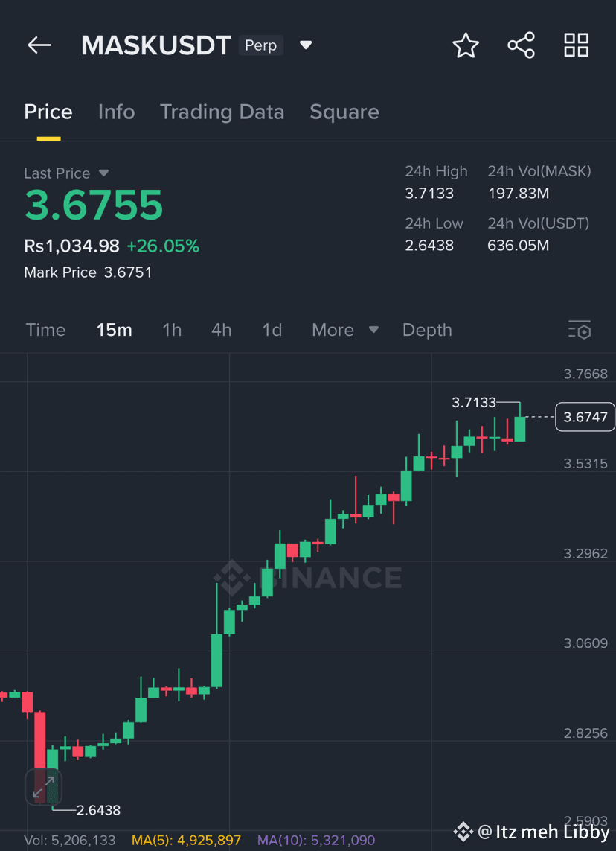Expand the More timeframe dropdown
This screenshot has width=616, height=851.
click(x=345, y=329)
